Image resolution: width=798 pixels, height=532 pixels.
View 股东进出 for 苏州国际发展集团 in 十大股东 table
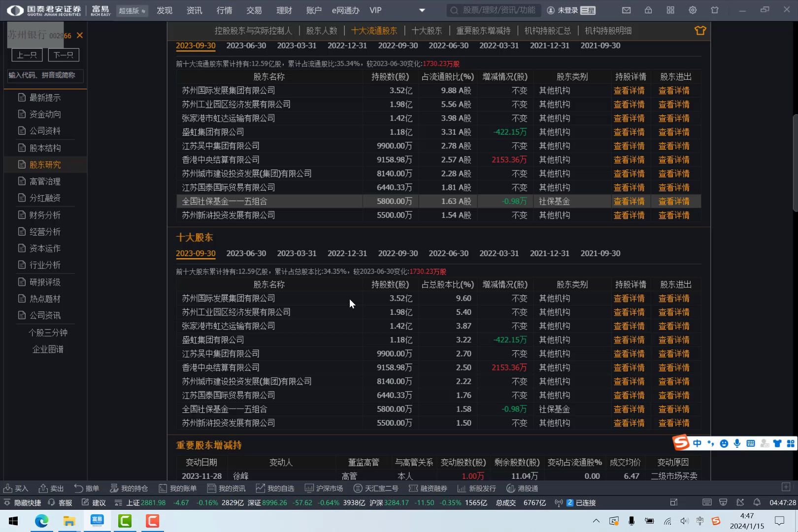point(674,299)
